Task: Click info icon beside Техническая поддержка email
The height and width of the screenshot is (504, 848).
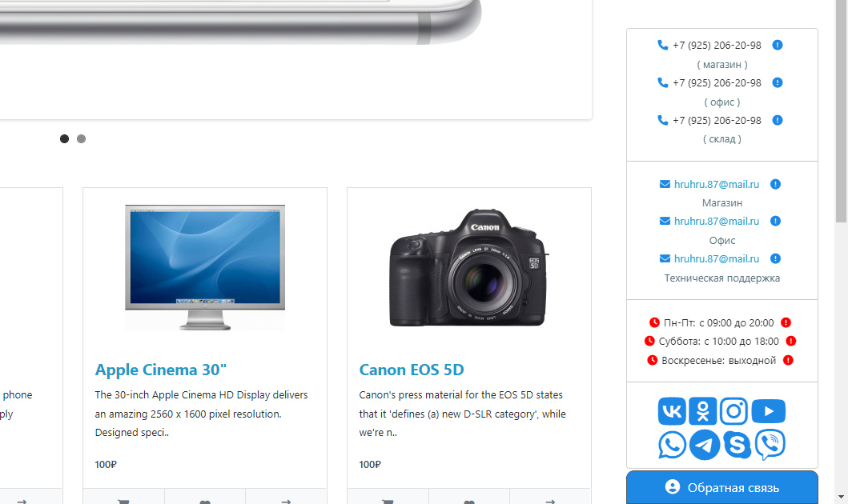Action: [x=775, y=258]
